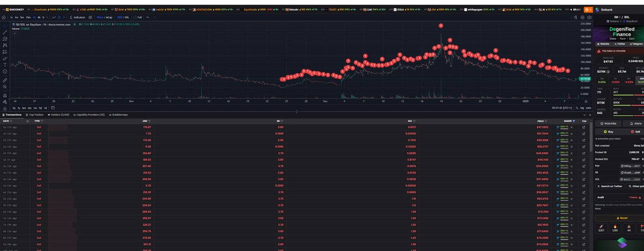
Task: Switch to Liquidity Providers (43) tab
Action: coord(90,115)
